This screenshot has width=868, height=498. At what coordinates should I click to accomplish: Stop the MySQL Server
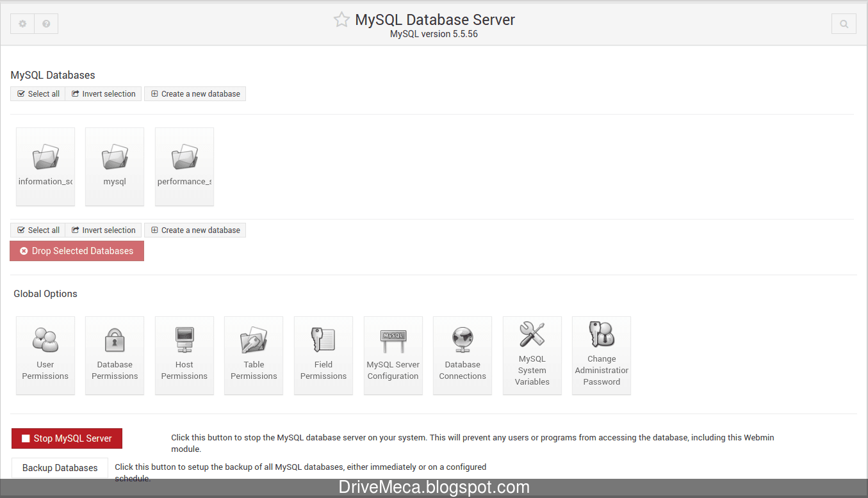[66, 438]
